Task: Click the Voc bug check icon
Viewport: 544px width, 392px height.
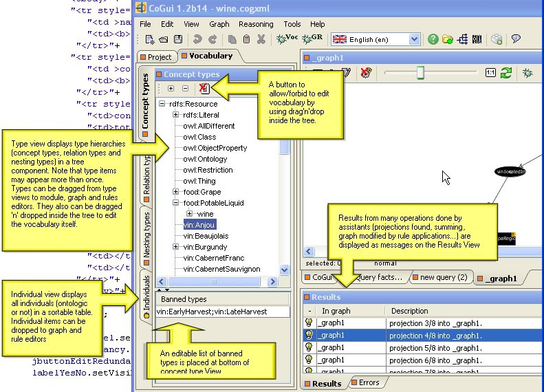Action: 287,39
